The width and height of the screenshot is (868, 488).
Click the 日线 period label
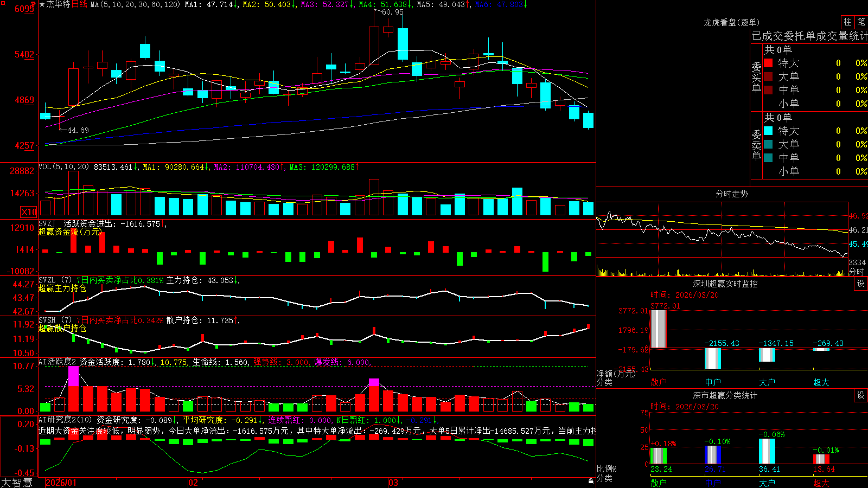[x=79, y=4]
